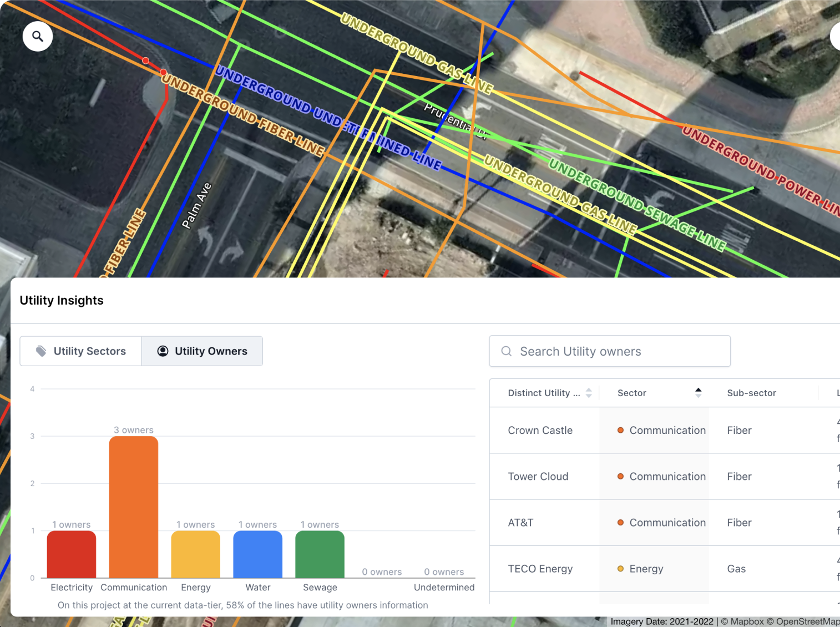Click the Utility Sectors tag icon
The height and width of the screenshot is (627, 840).
tap(41, 351)
